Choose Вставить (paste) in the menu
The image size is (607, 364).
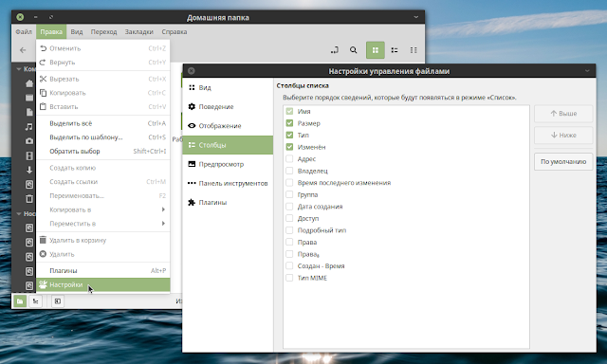click(x=103, y=107)
